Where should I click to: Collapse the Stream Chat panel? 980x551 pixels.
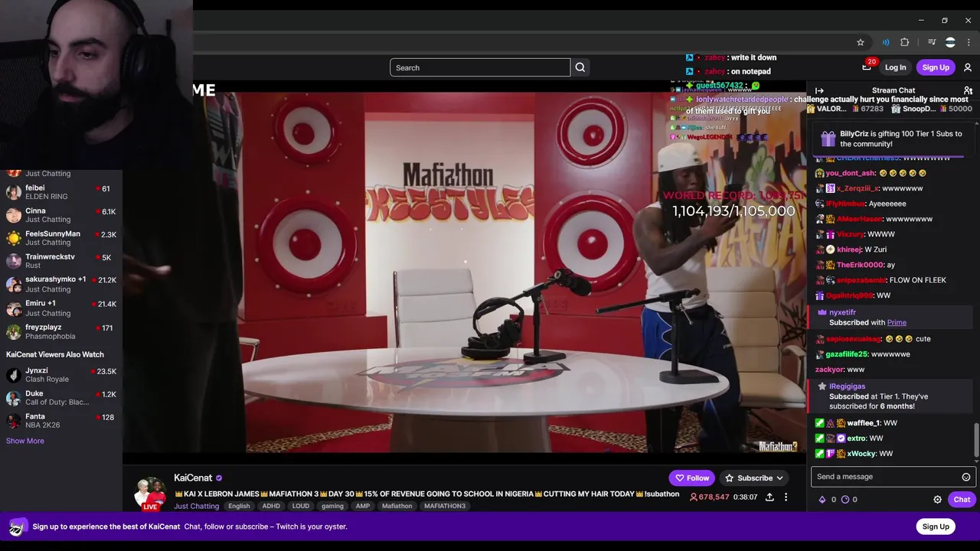click(x=819, y=90)
